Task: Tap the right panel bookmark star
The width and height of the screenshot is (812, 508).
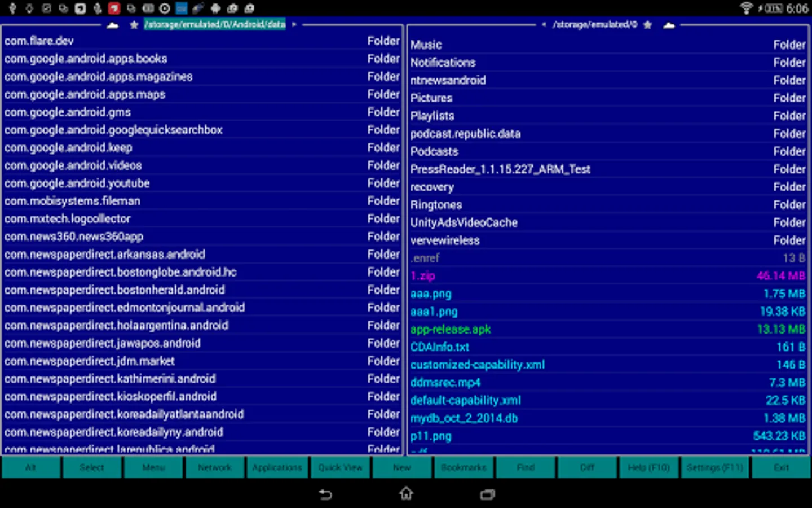Action: (x=647, y=25)
